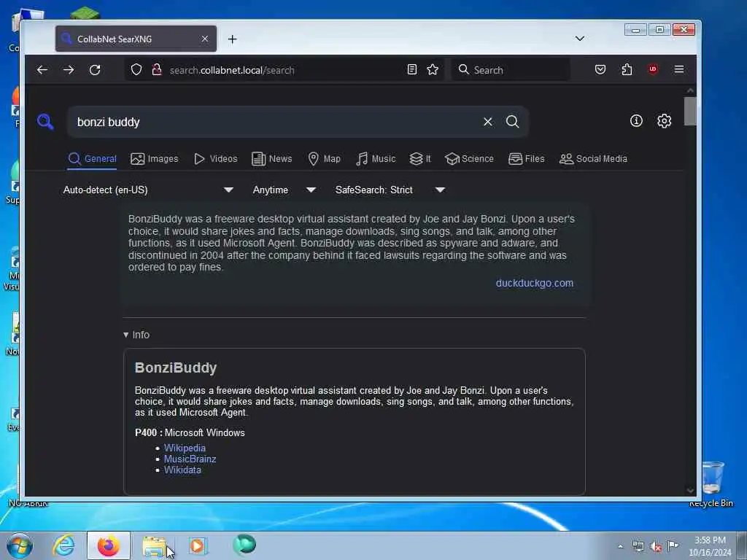Submit search with the magnifier button
Screen dimensions: 747x560
point(513,122)
